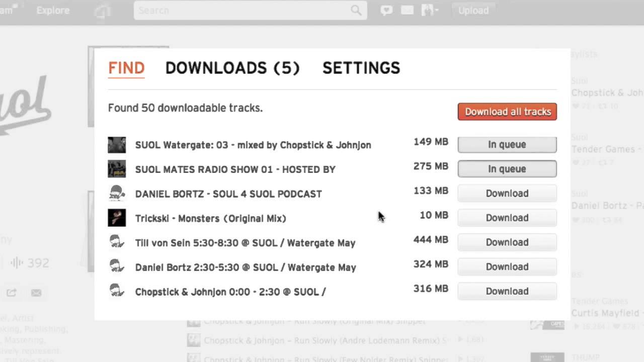Click Till von Sein track avatar icon
Image resolution: width=644 pixels, height=362 pixels.
(117, 242)
